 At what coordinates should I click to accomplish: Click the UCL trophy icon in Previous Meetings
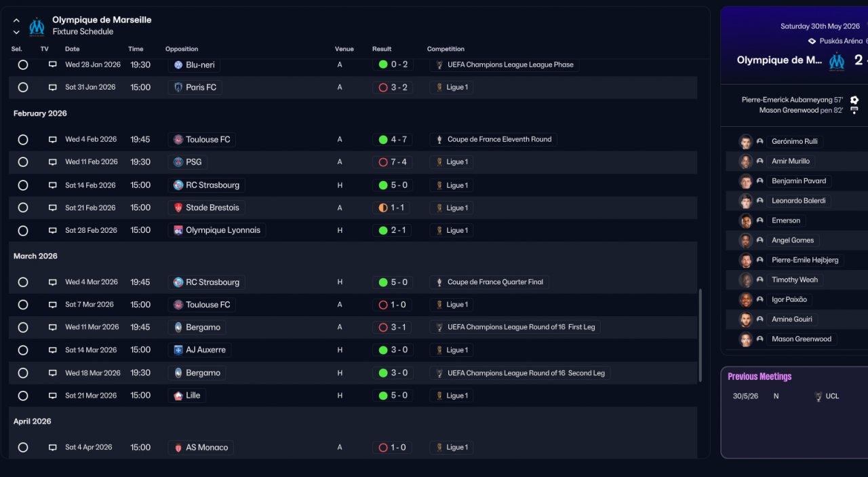pyautogui.click(x=818, y=396)
